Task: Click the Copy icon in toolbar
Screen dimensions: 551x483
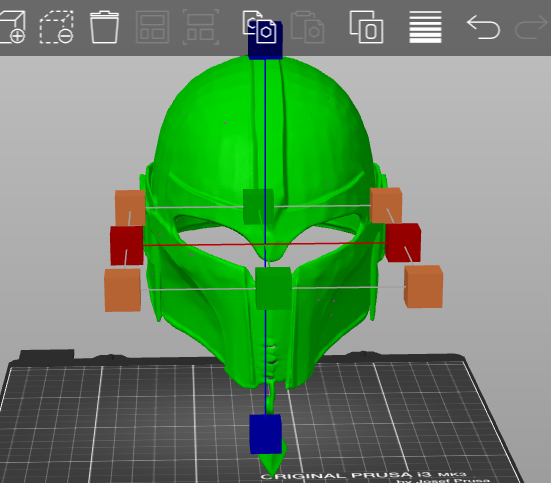Action: (x=259, y=27)
